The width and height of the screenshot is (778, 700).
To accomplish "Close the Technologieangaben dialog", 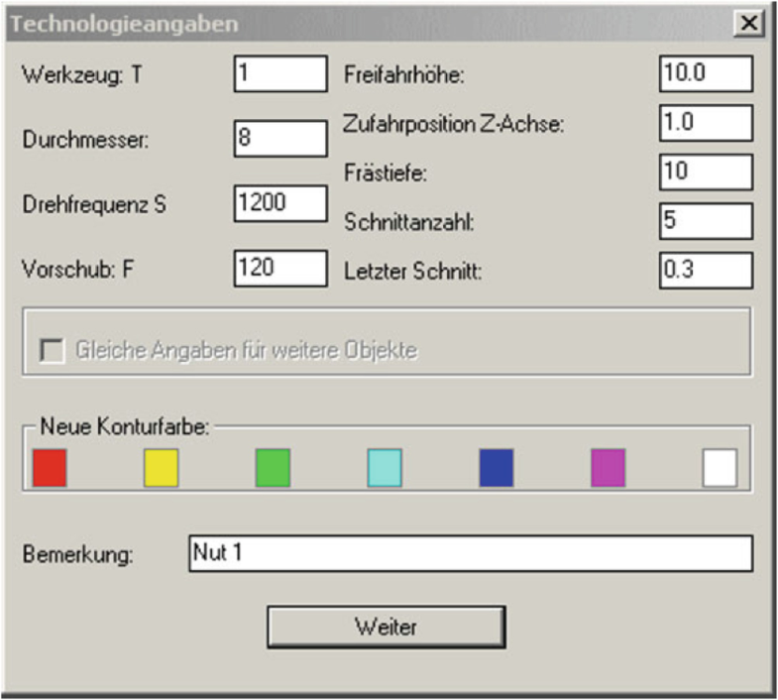I will [748, 23].
